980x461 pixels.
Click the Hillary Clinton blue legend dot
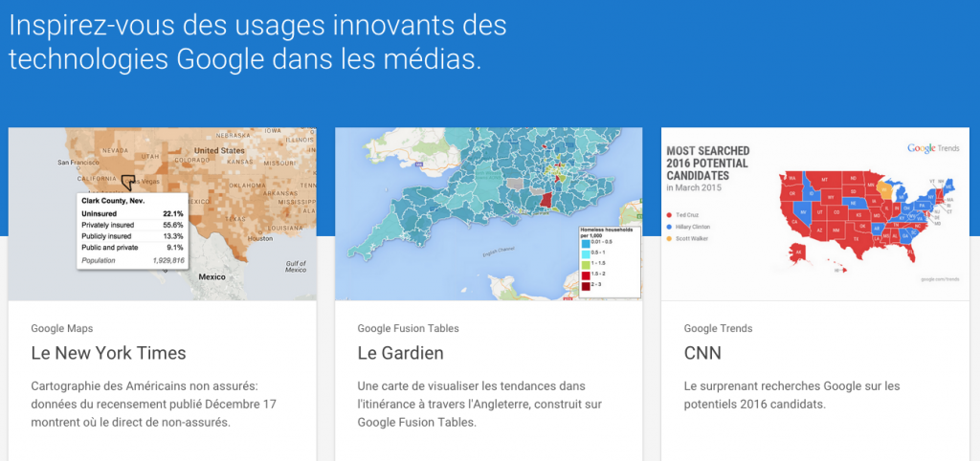pos(669,227)
